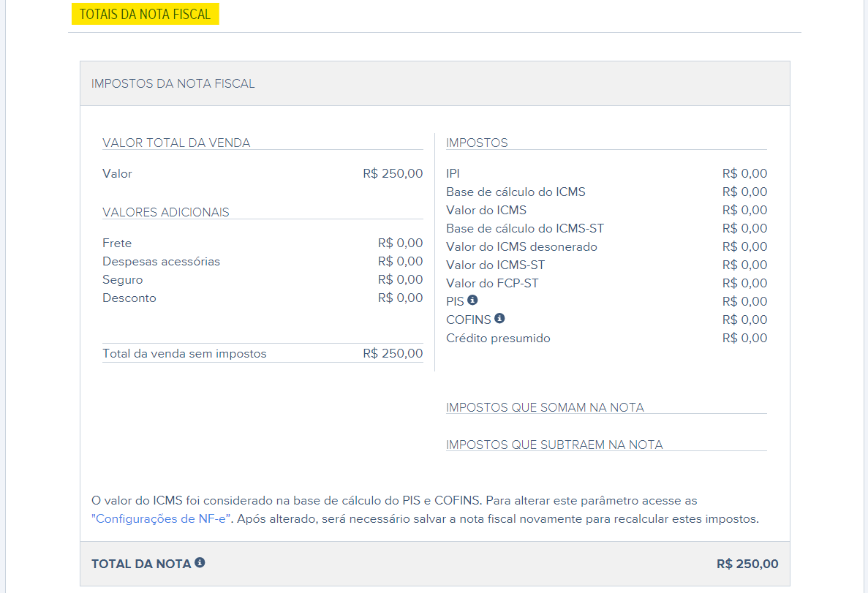The image size is (868, 593).
Task: Click the COFINS value R$ 0,00
Action: [744, 320]
